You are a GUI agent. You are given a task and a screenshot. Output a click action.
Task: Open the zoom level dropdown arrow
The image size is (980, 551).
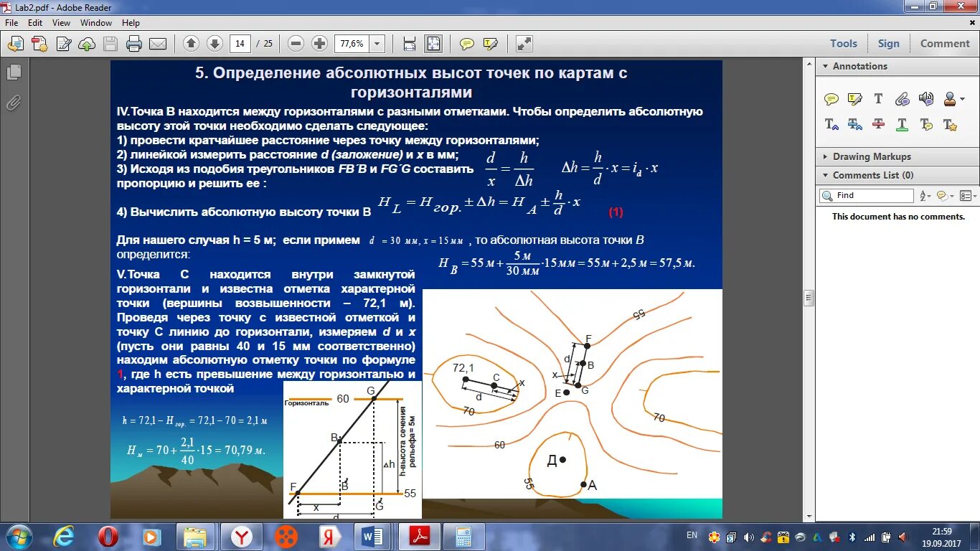(x=377, y=44)
